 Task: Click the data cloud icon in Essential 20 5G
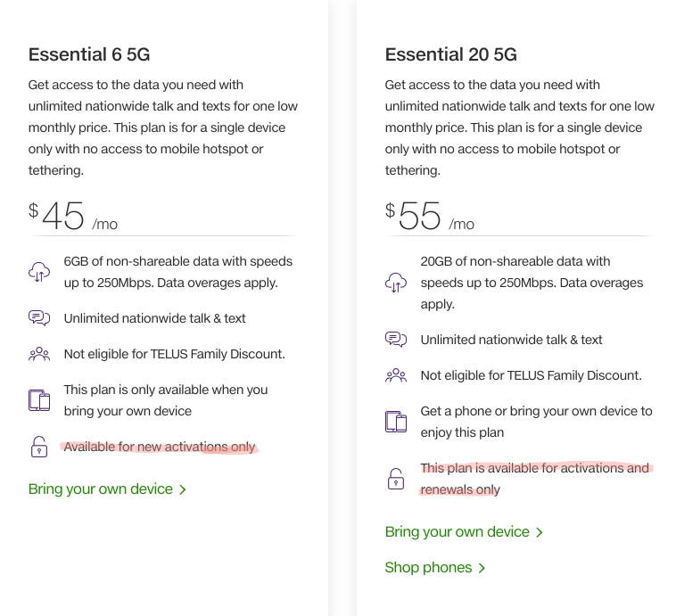396,283
